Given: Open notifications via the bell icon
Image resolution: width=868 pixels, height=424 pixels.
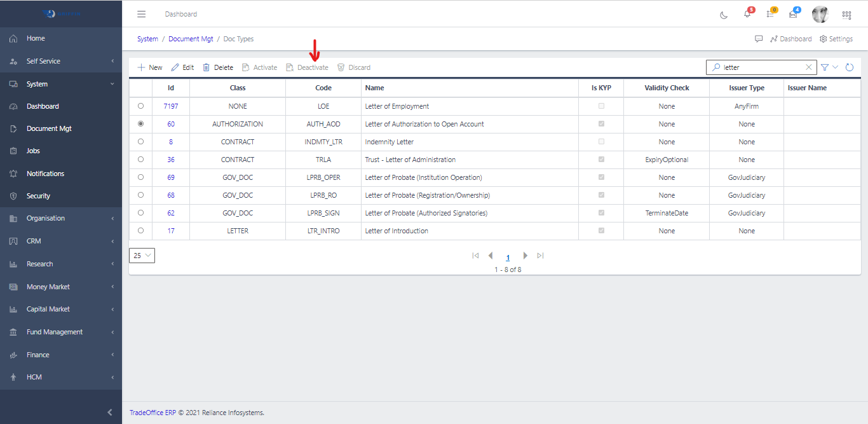Looking at the screenshot, I should (747, 14).
